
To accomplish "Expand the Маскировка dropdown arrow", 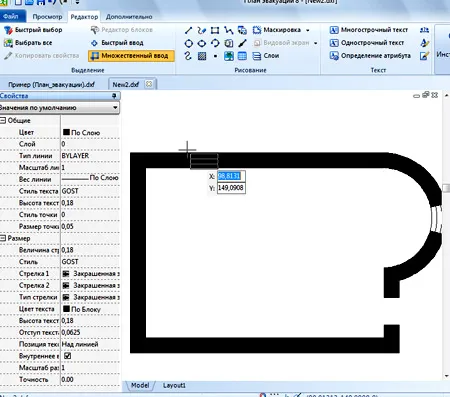I will [x=308, y=30].
